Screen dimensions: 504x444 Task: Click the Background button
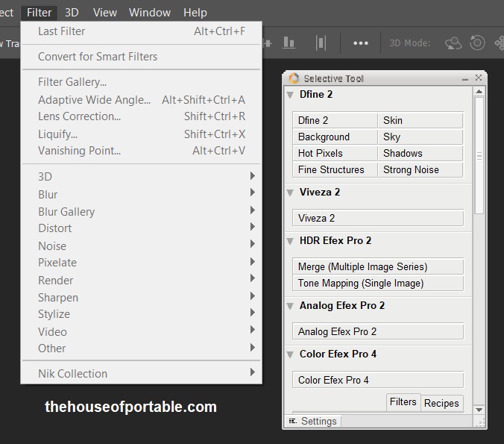pos(335,137)
